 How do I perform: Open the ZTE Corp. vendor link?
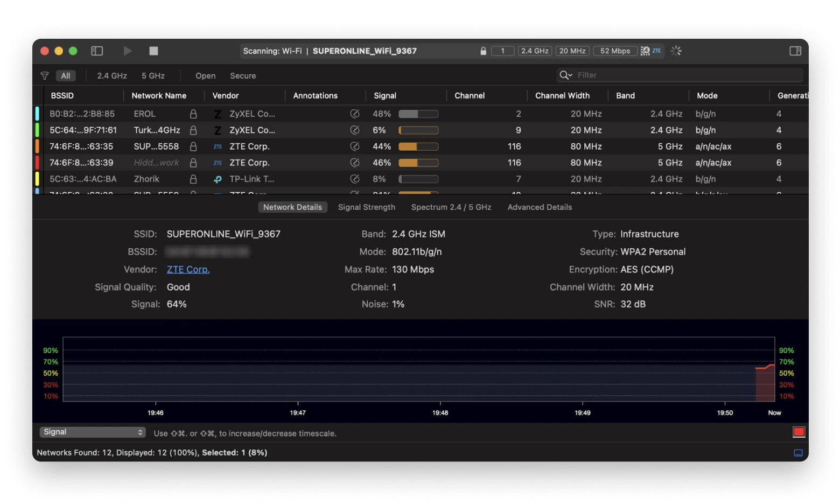[188, 269]
